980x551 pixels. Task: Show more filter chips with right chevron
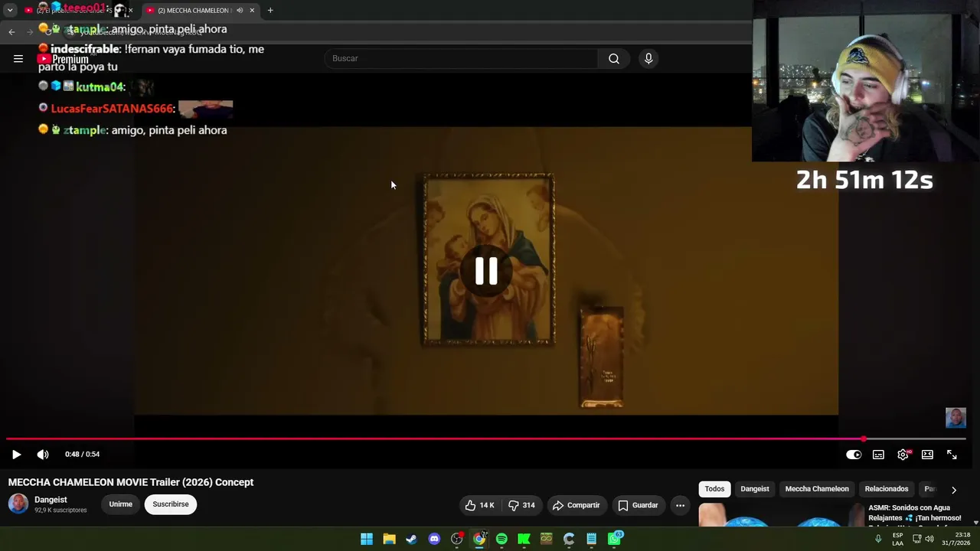tap(954, 490)
